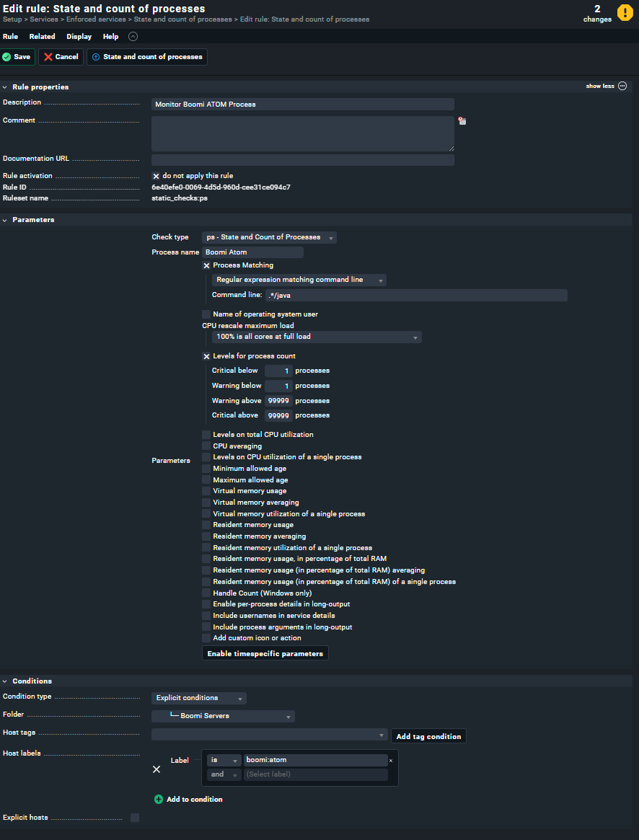Save the rule with the Save button
639x840 pixels.
pos(17,57)
